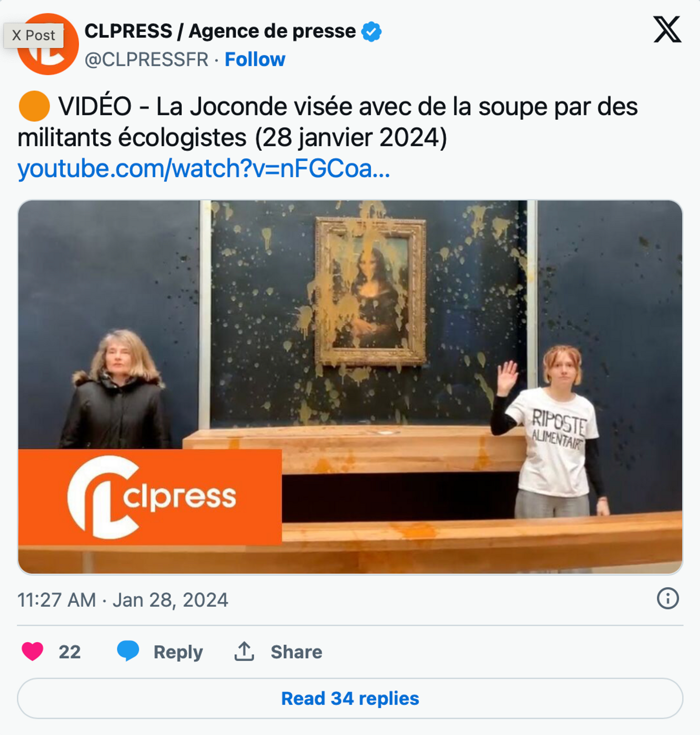
Task: Click the CLPRESS orange profile avatar
Action: pyautogui.click(x=48, y=44)
